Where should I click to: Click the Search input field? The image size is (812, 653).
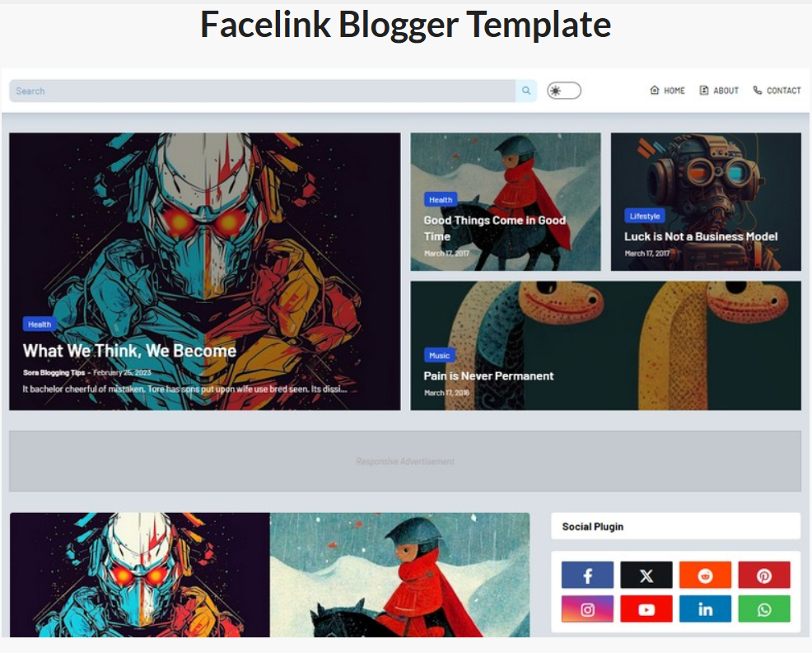click(x=263, y=91)
